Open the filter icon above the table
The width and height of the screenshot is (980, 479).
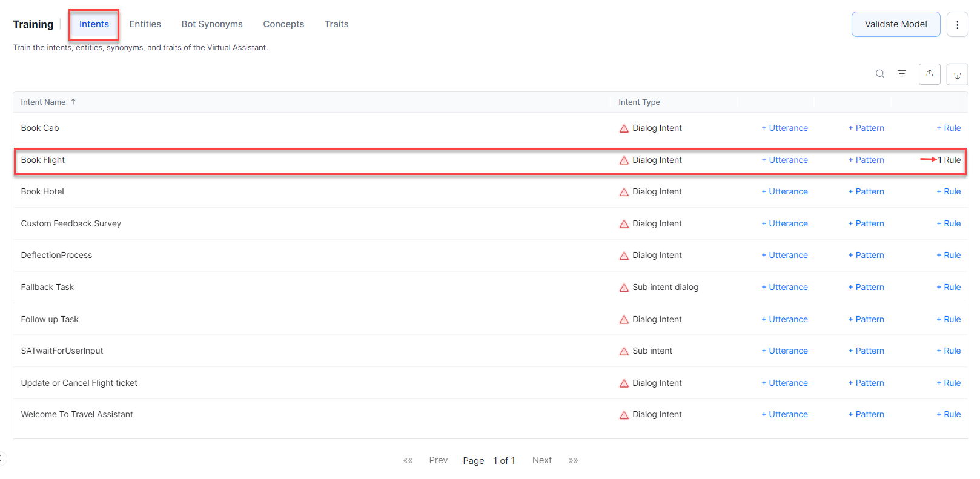click(x=901, y=74)
